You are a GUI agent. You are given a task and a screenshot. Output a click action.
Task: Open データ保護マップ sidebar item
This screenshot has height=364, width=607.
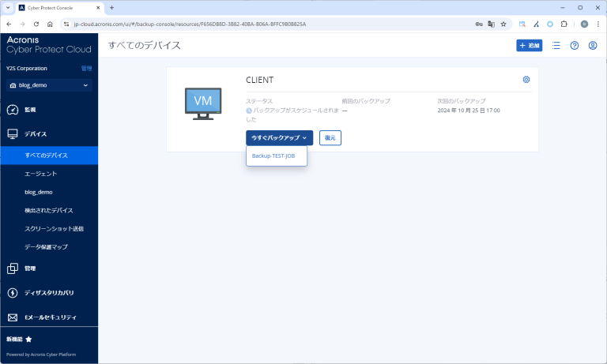[47, 247]
